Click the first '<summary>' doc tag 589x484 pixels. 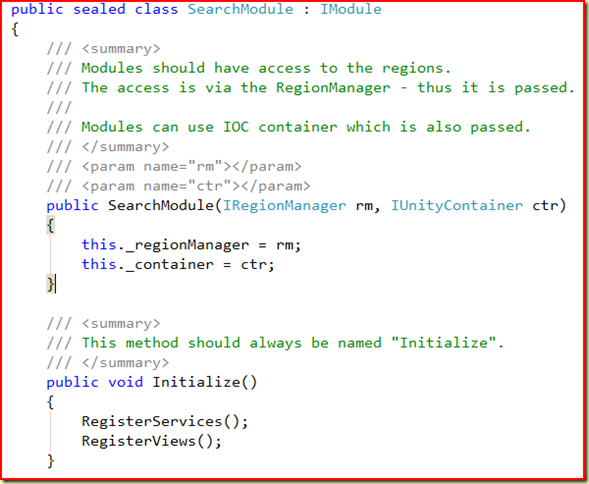tap(121, 48)
